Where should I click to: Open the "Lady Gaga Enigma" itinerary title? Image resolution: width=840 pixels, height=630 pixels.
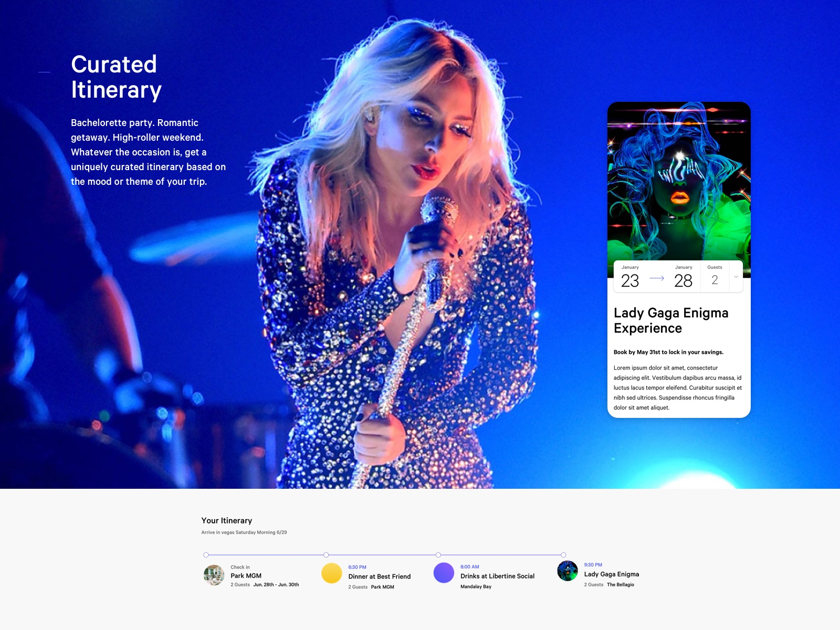pyautogui.click(x=612, y=574)
